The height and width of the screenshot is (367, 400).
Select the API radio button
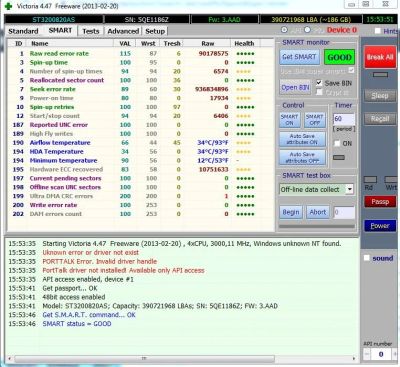(x=284, y=30)
